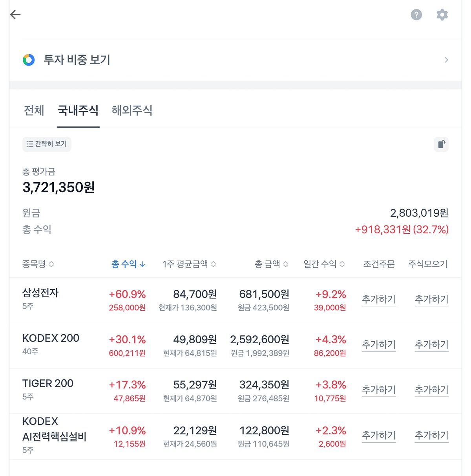Sort holdings by 종목명 column
Image resolution: width=471 pixels, height=476 pixels.
point(38,264)
